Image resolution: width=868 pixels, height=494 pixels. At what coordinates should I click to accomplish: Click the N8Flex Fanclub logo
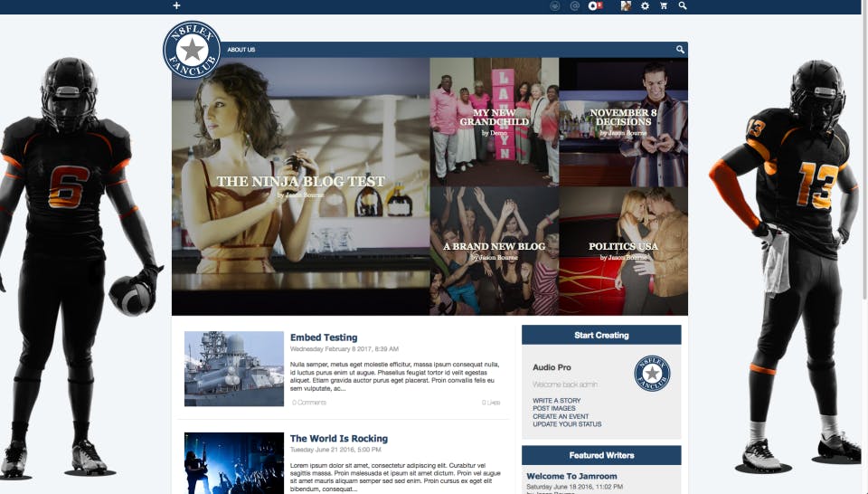(192, 50)
